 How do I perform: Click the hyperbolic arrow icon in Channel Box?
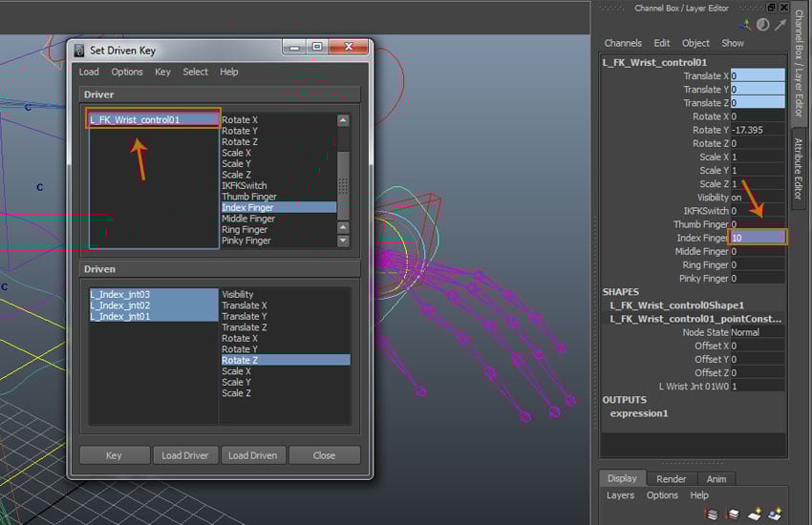tap(780, 25)
